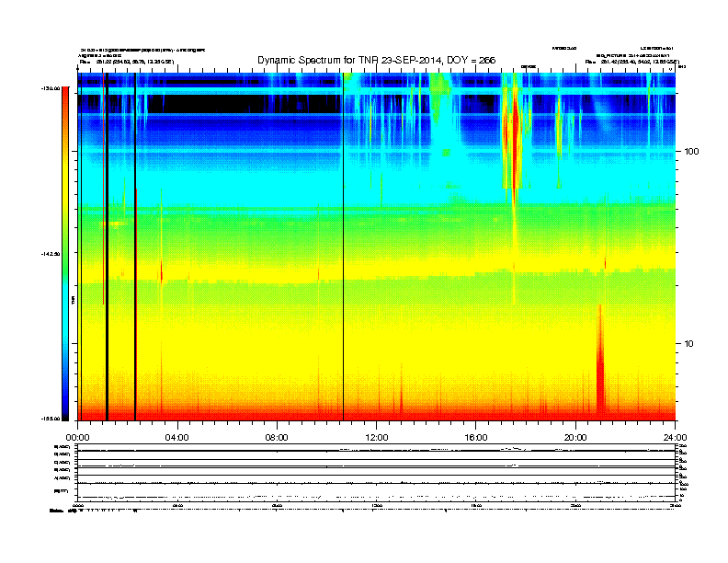Click the -155.00 color scale label
Screen dimensions: 728x563
(x=51, y=419)
